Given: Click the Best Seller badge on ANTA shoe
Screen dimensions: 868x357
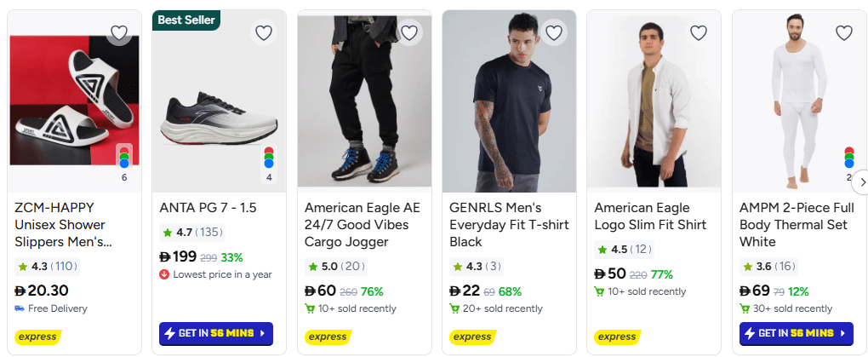Looking at the screenshot, I should tap(186, 20).
